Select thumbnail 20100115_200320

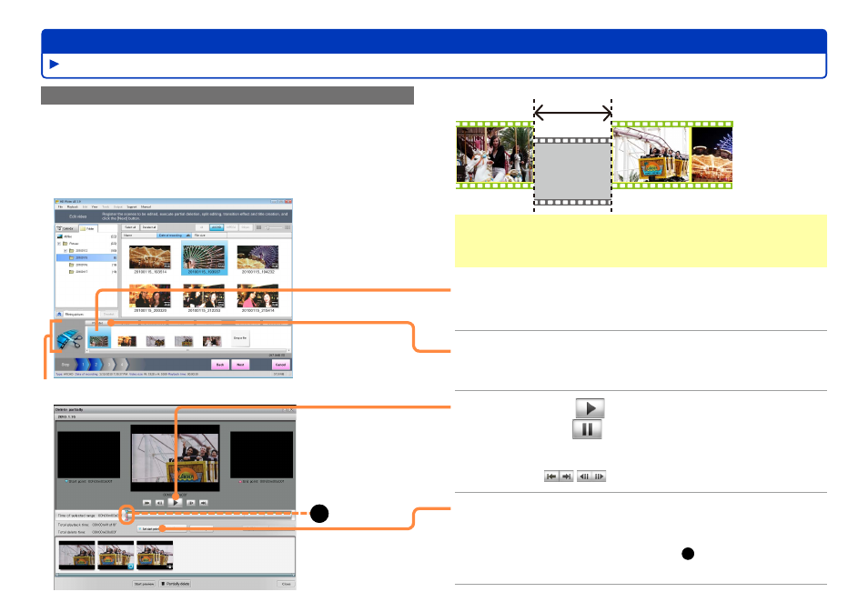coord(149,296)
